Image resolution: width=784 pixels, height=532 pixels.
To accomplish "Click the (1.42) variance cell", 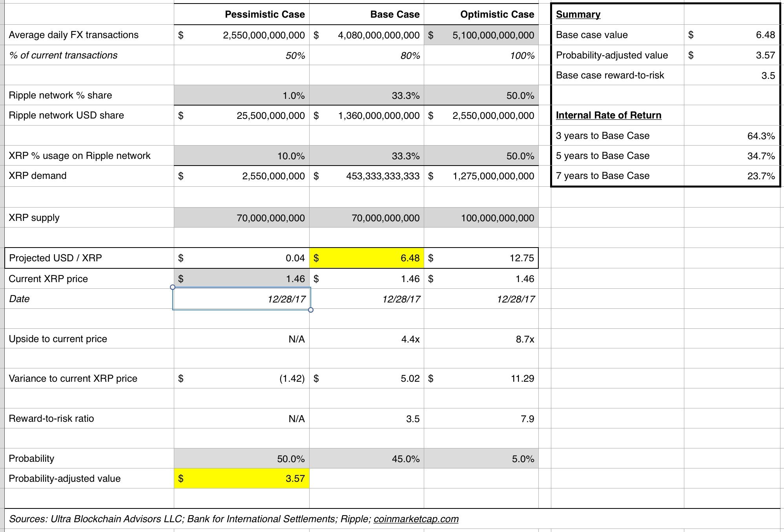I will (x=242, y=379).
